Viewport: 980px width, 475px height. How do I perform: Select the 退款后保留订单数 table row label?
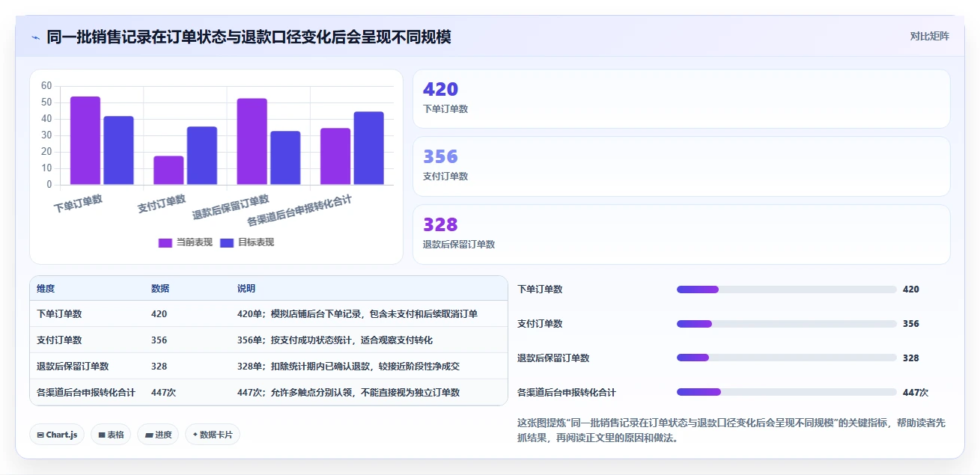coord(73,367)
